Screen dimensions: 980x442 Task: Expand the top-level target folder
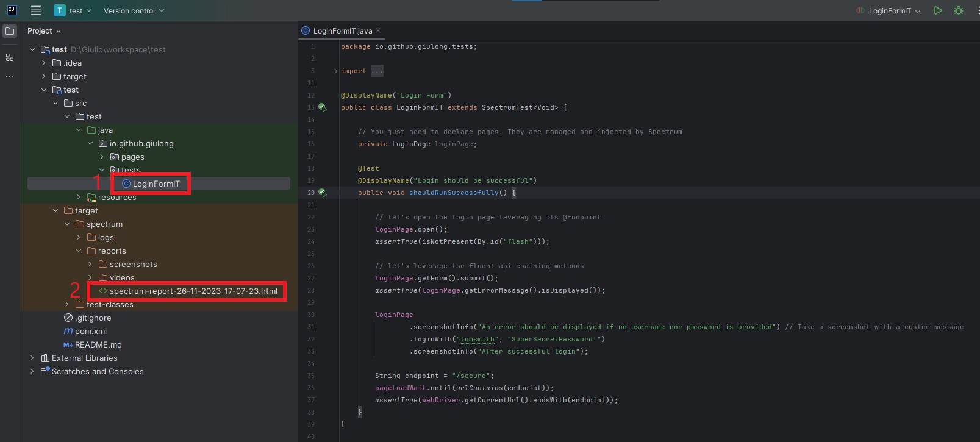pos(44,76)
